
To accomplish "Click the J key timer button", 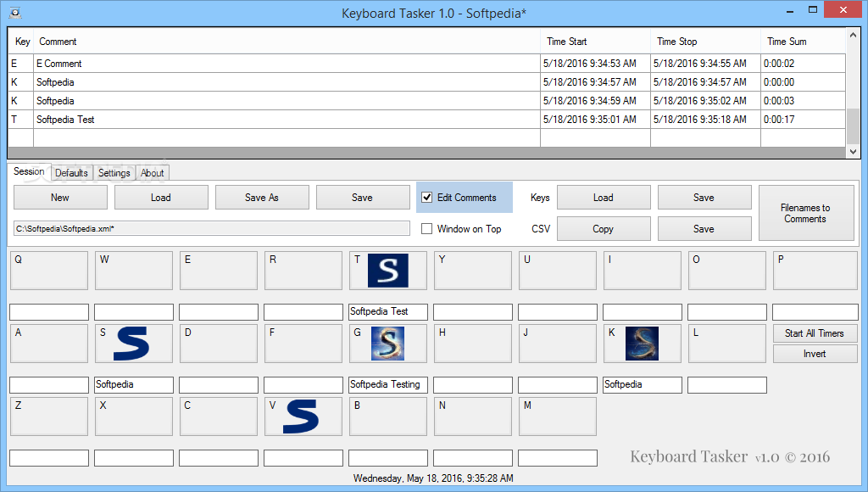I will [558, 344].
